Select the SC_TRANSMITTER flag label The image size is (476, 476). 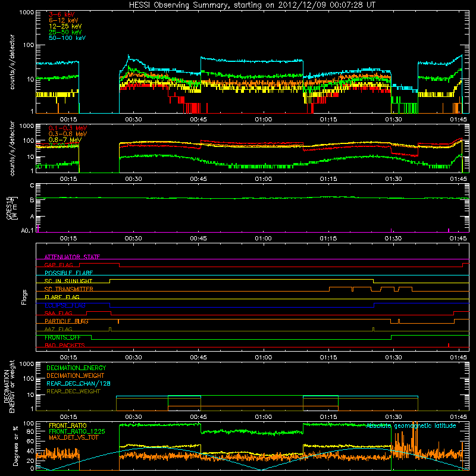click(69, 289)
